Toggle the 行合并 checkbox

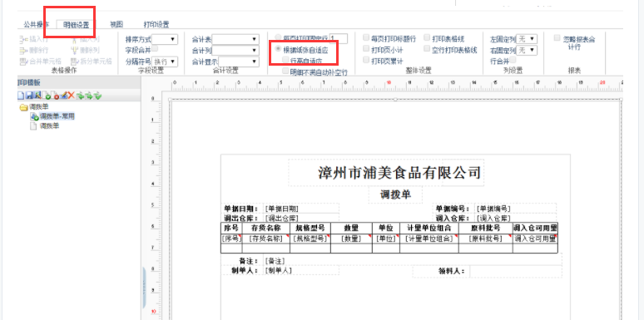(513, 61)
